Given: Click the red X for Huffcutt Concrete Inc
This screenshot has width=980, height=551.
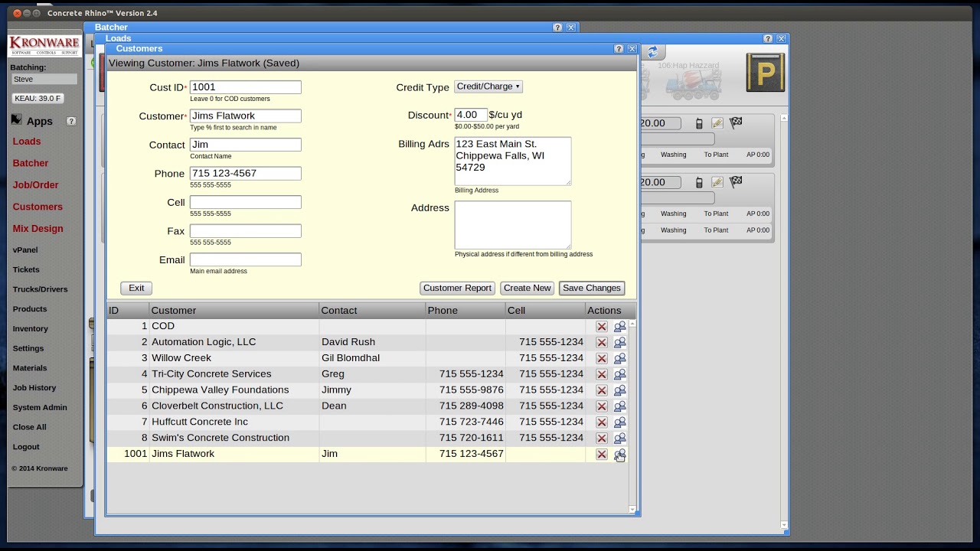Looking at the screenshot, I should click(602, 422).
